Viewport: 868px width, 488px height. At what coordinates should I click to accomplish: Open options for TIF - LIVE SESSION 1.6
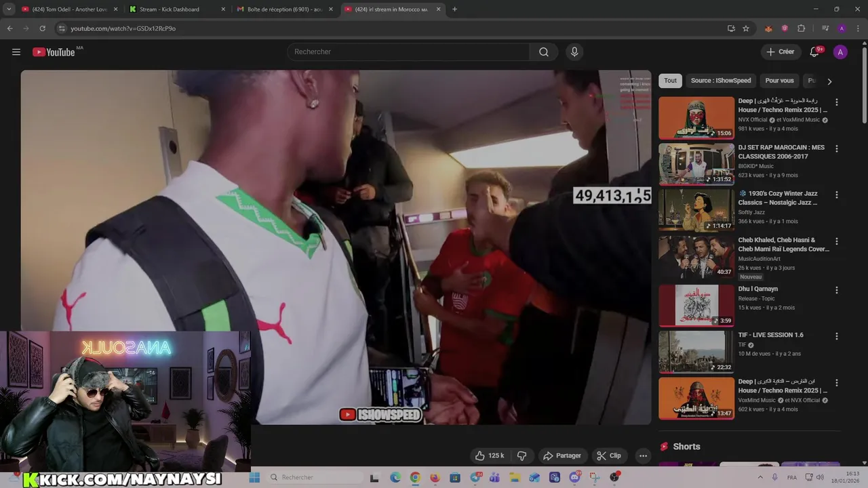pos(836,336)
